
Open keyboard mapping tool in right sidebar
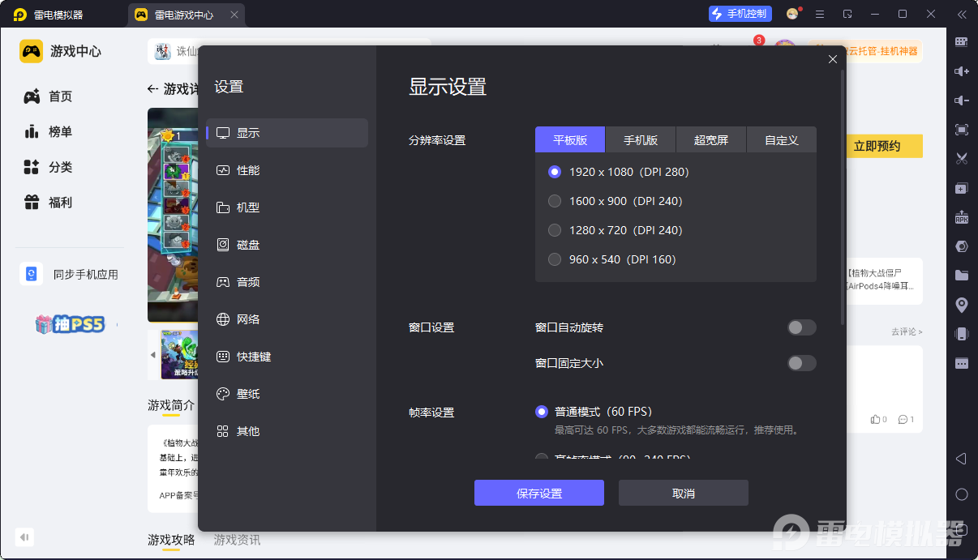coord(962,41)
